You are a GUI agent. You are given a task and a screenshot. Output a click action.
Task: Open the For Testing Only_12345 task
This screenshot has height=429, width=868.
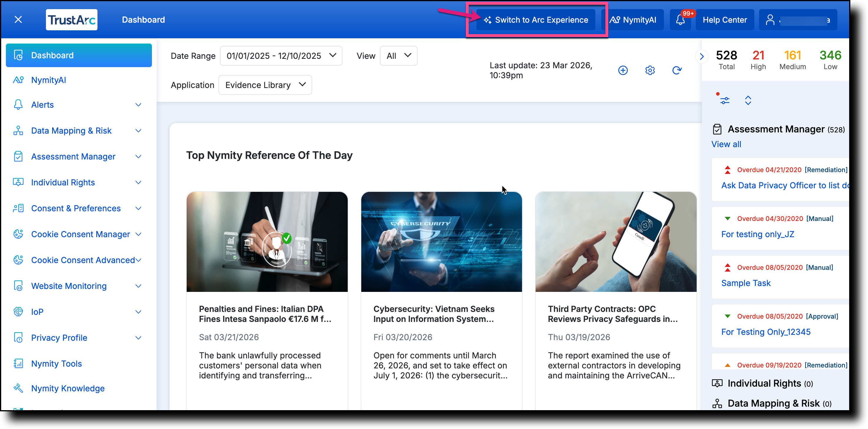tap(766, 332)
